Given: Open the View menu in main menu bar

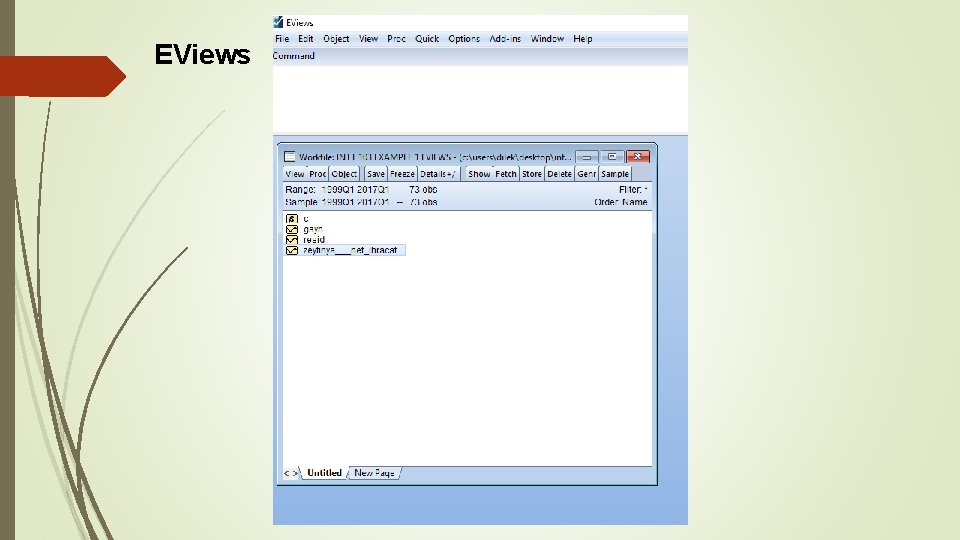Looking at the screenshot, I should [x=368, y=39].
